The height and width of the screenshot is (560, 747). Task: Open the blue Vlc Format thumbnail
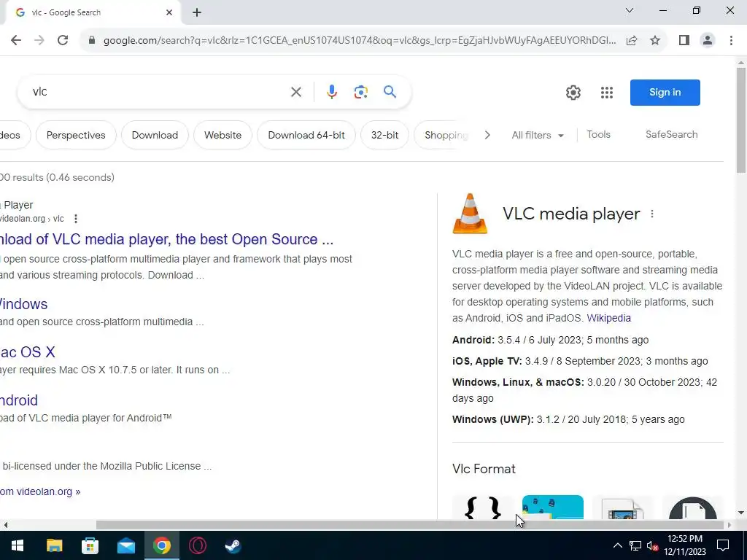[553, 507]
